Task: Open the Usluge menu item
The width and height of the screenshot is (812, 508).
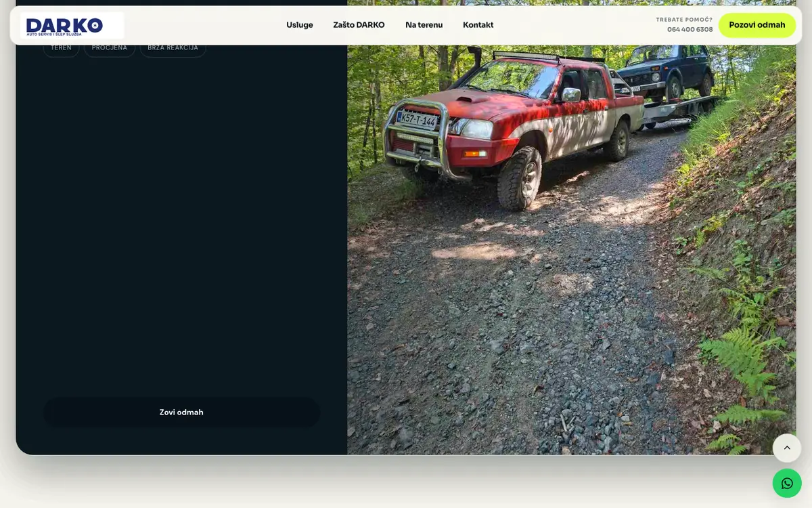Action: [x=300, y=25]
